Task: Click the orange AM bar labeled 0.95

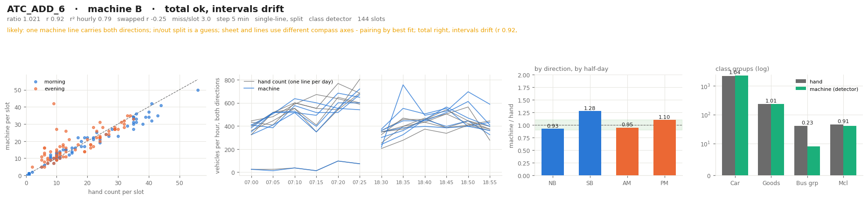Action: (627, 152)
